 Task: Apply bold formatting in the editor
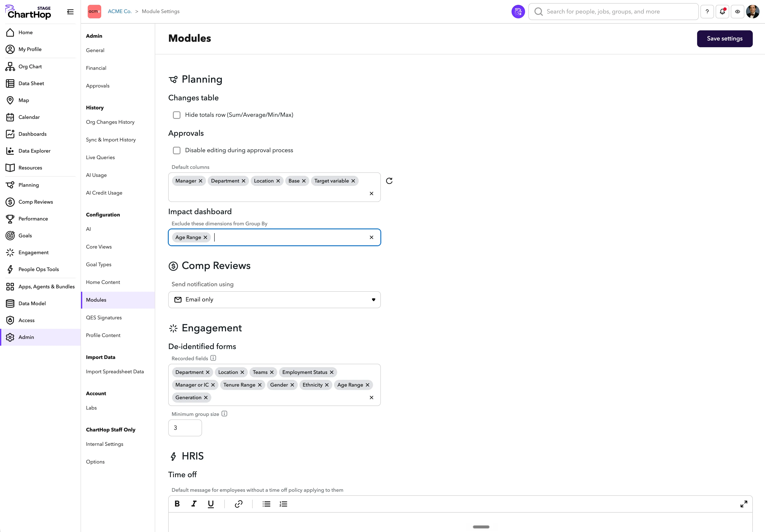[177, 504]
